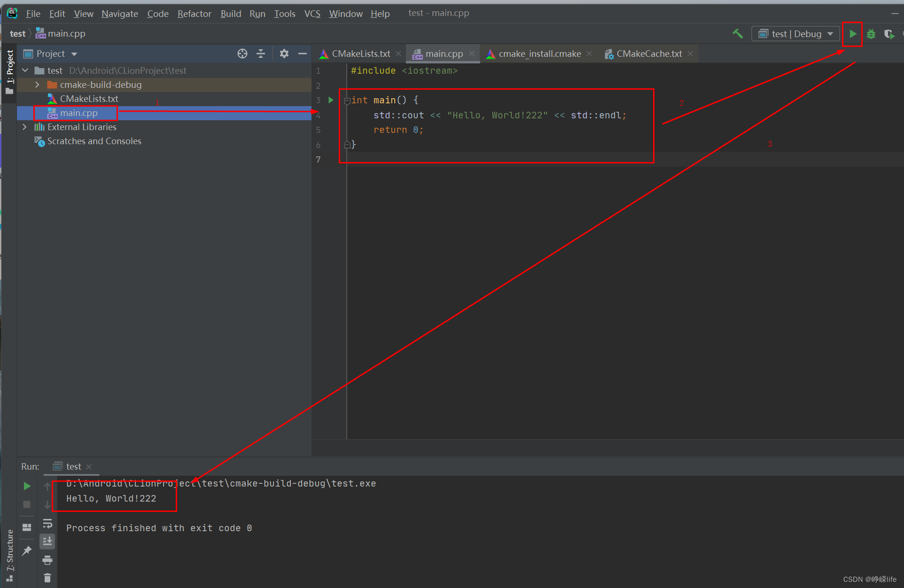This screenshot has width=904, height=588.
Task: Open the Window menu
Action: pyautogui.click(x=345, y=14)
